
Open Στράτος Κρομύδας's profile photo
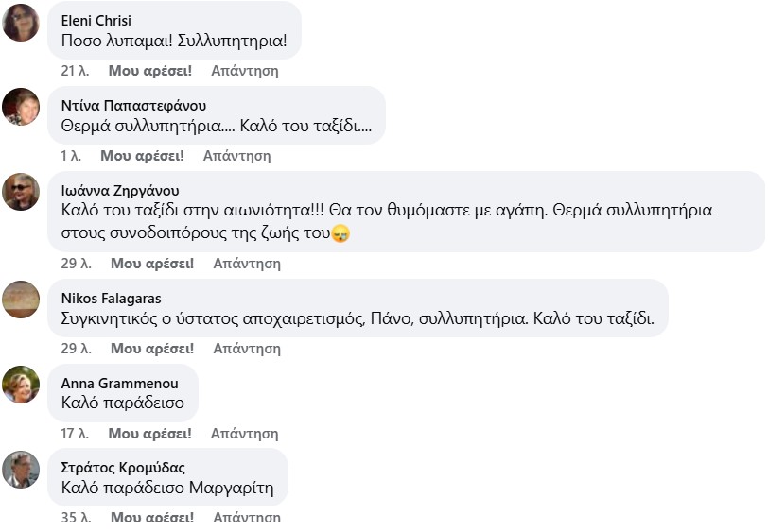click(x=21, y=470)
